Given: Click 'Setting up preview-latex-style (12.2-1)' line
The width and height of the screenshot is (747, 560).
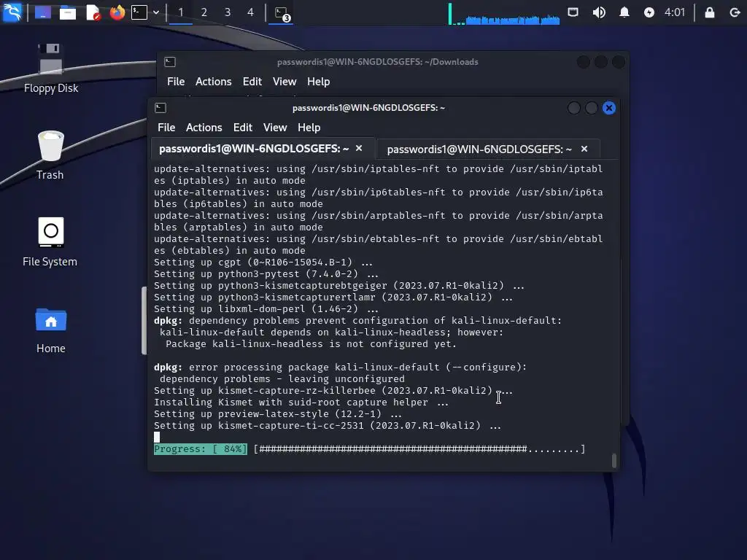Looking at the screenshot, I should click(x=278, y=414).
